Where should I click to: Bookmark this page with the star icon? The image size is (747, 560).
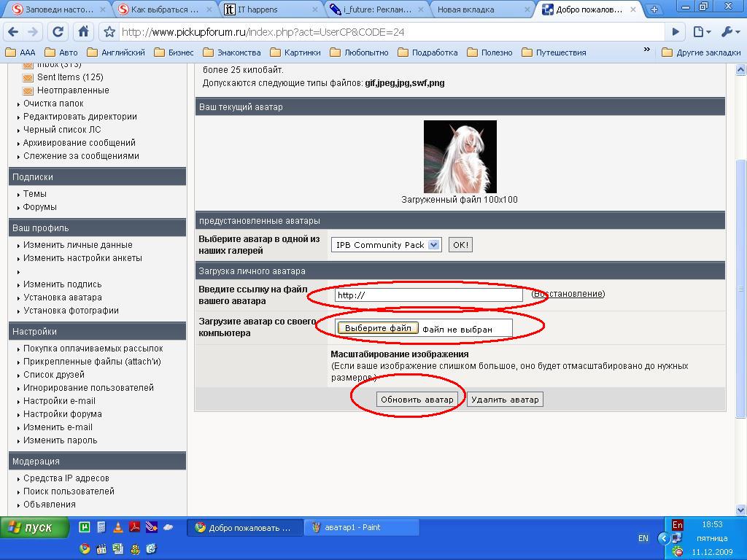pyautogui.click(x=109, y=32)
